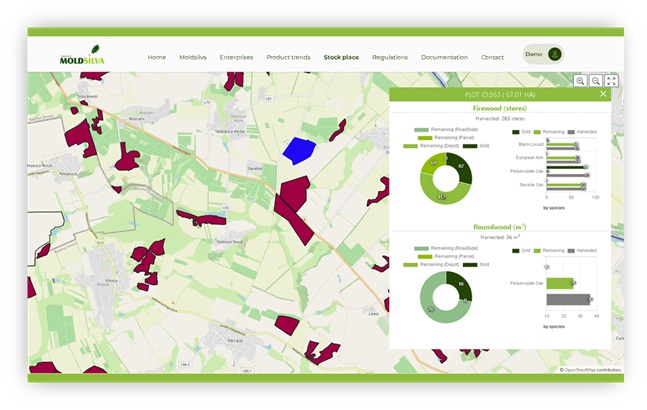
Task: Open the Regulations page
Action: point(390,57)
